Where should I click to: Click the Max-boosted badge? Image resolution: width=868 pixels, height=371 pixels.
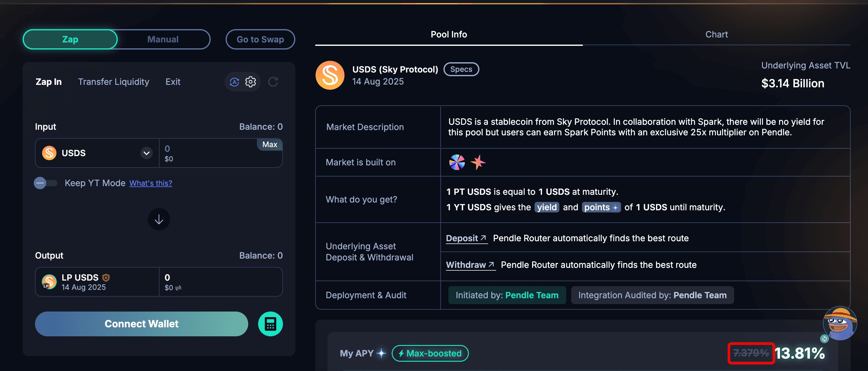coord(430,353)
